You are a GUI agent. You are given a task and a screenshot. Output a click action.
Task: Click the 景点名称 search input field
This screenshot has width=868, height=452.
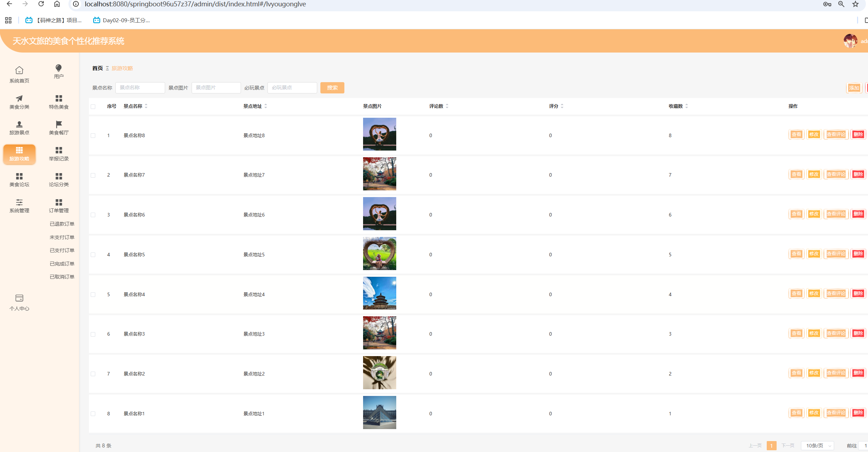point(140,88)
